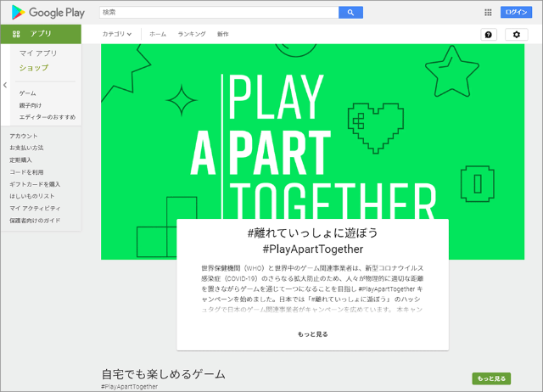Screen dimensions: 543x392
Task: Open the settings gear icon
Action: [x=517, y=34]
